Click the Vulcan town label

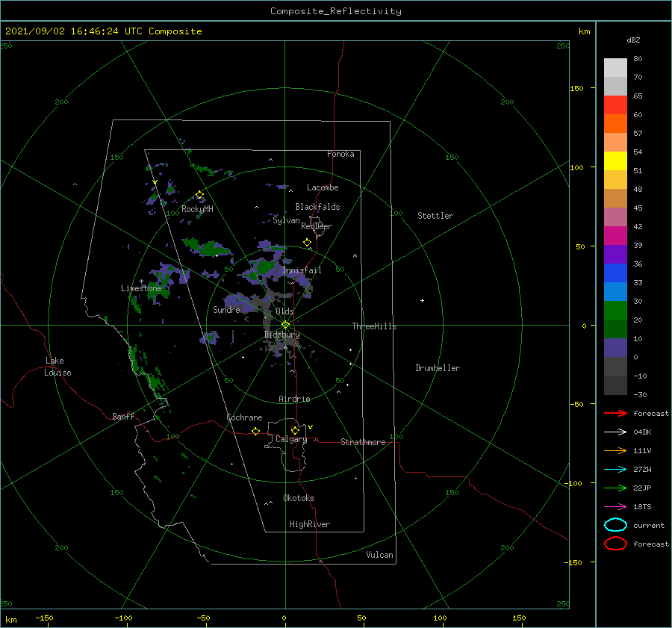(379, 555)
